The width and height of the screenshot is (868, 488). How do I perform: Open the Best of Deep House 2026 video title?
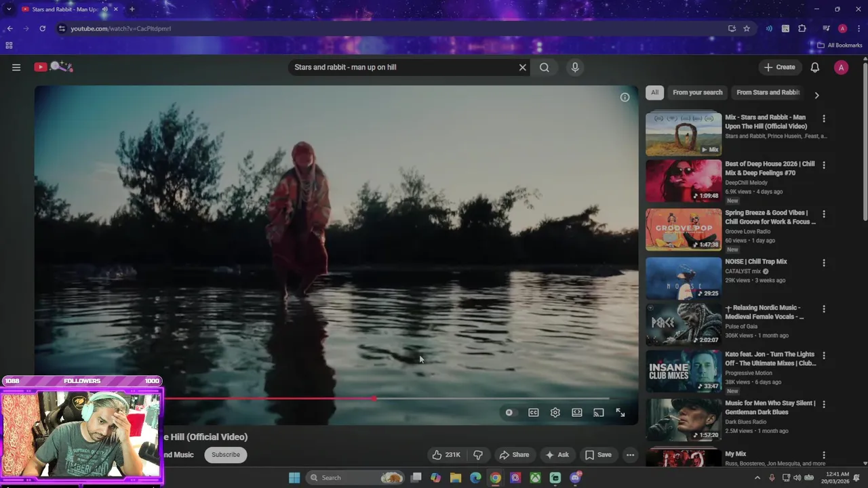pos(770,168)
